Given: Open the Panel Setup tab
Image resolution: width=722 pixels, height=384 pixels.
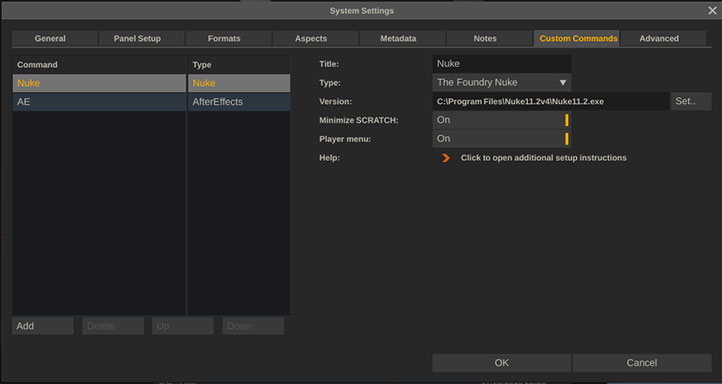Looking at the screenshot, I should pos(142,39).
